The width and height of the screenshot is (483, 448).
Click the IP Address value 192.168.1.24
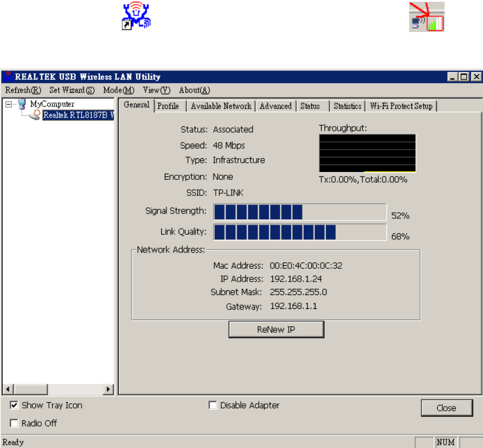click(296, 279)
